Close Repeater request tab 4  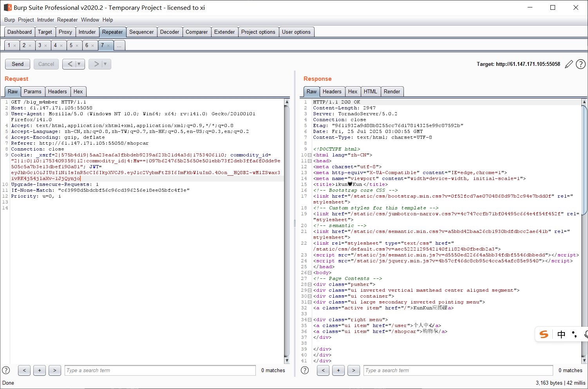[x=61, y=46]
